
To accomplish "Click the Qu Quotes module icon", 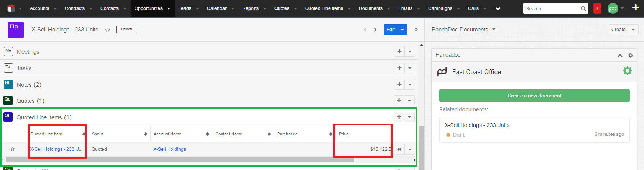I will point(8,100).
